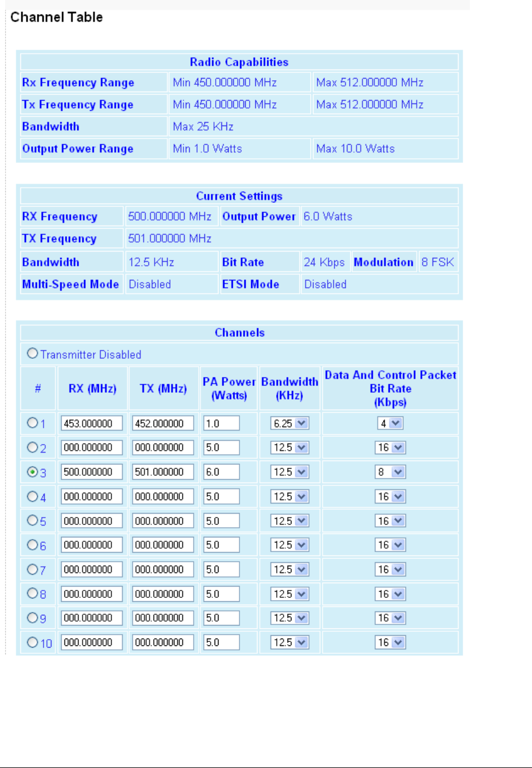This screenshot has width=532, height=768.
Task: Click the Channels table header
Action: [x=239, y=333]
